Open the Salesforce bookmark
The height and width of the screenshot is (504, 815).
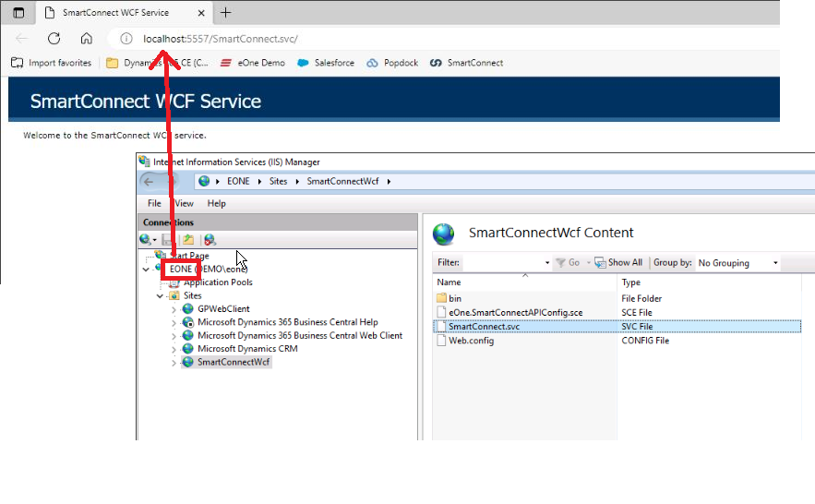tap(326, 63)
